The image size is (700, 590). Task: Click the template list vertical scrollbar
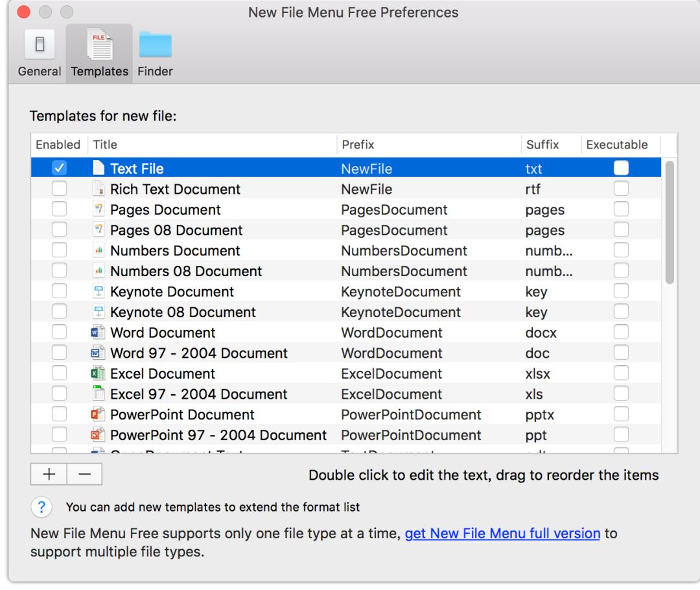(669, 222)
